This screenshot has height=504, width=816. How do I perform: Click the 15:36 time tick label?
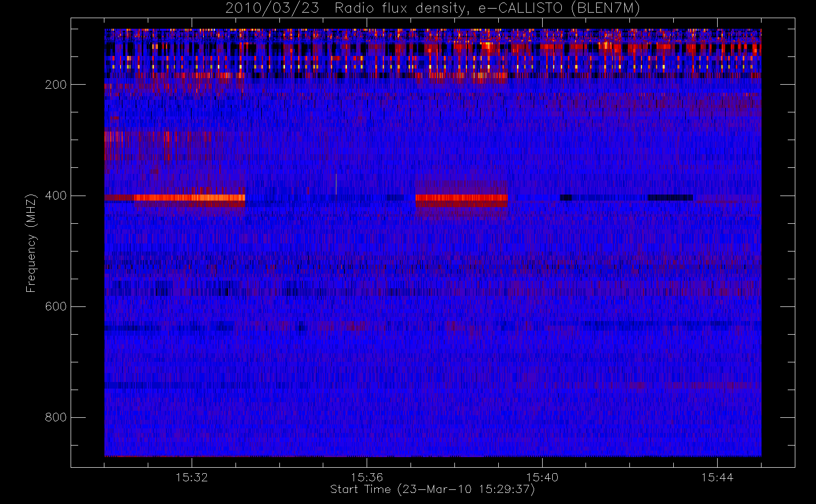pos(367,477)
